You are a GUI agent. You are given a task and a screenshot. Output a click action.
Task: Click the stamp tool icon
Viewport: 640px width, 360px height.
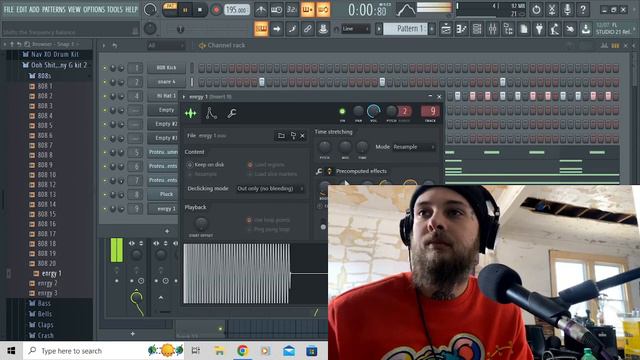pos(323,29)
